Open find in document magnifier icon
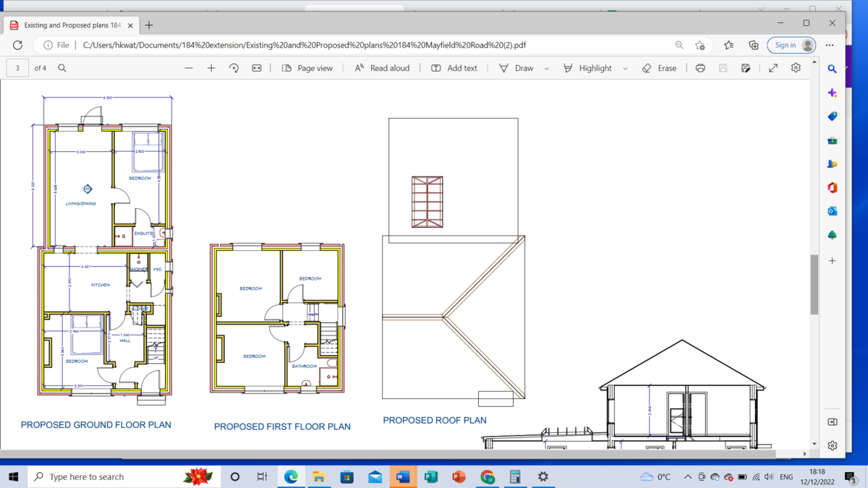This screenshot has width=868, height=488. coord(62,67)
